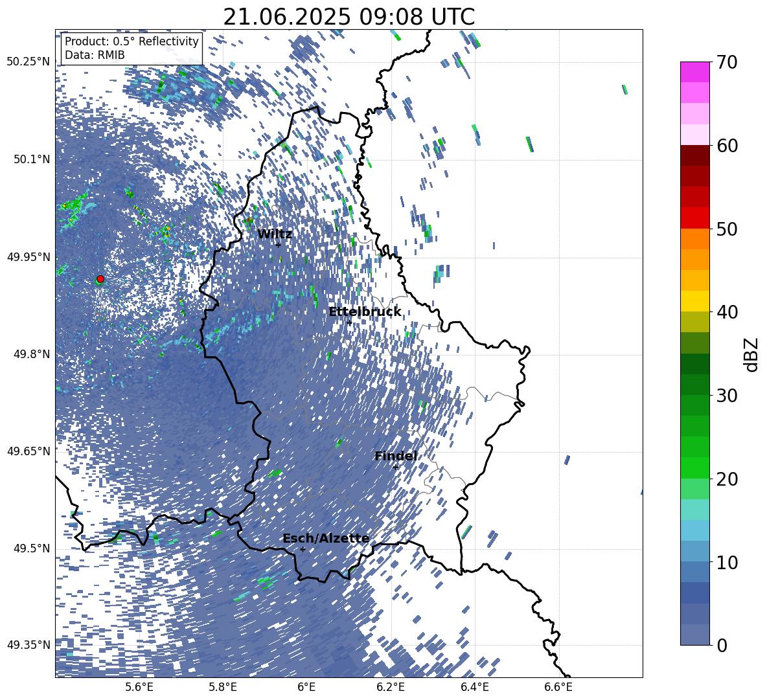Image resolution: width=767 pixels, height=700 pixels.
Task: Click the Product: 0.5° Reflectivity text
Action: 132,41
